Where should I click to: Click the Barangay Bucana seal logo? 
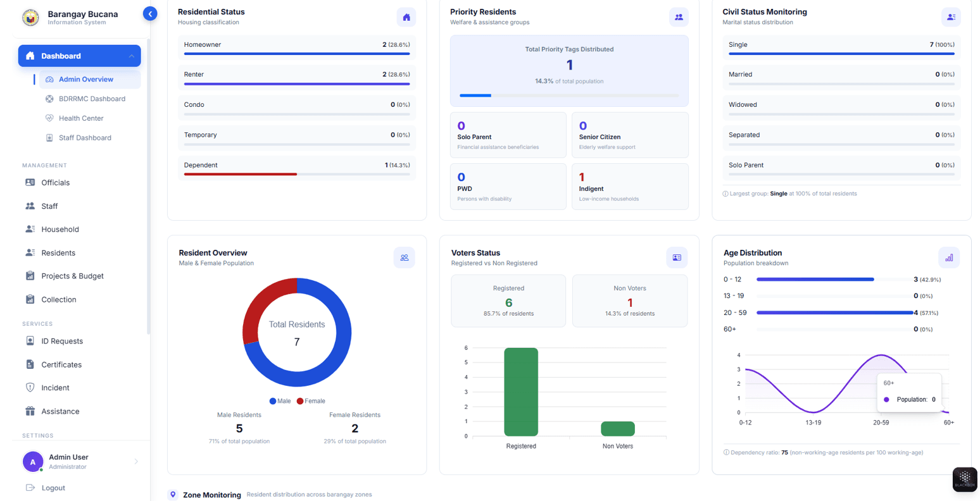[30, 17]
